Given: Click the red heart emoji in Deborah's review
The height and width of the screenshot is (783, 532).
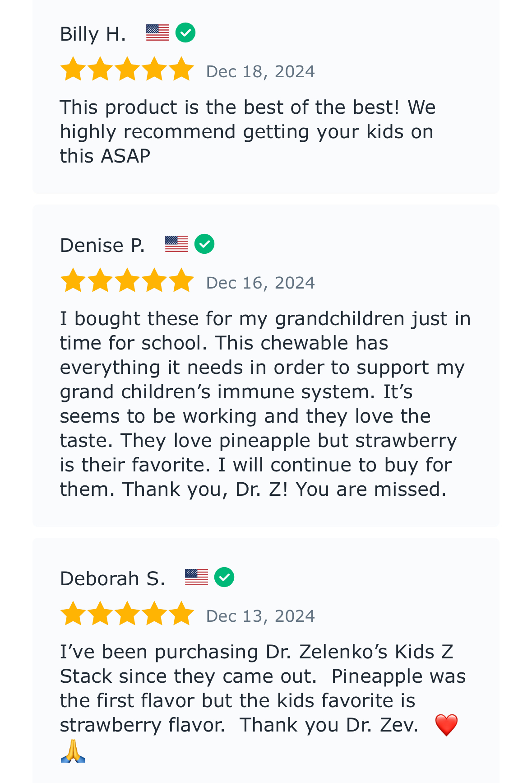Looking at the screenshot, I should [446, 725].
